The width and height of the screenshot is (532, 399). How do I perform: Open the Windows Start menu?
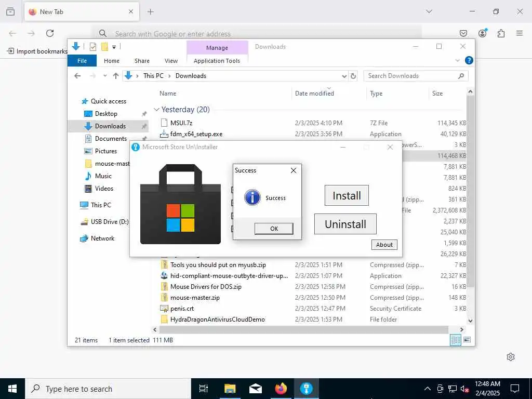[12, 389]
